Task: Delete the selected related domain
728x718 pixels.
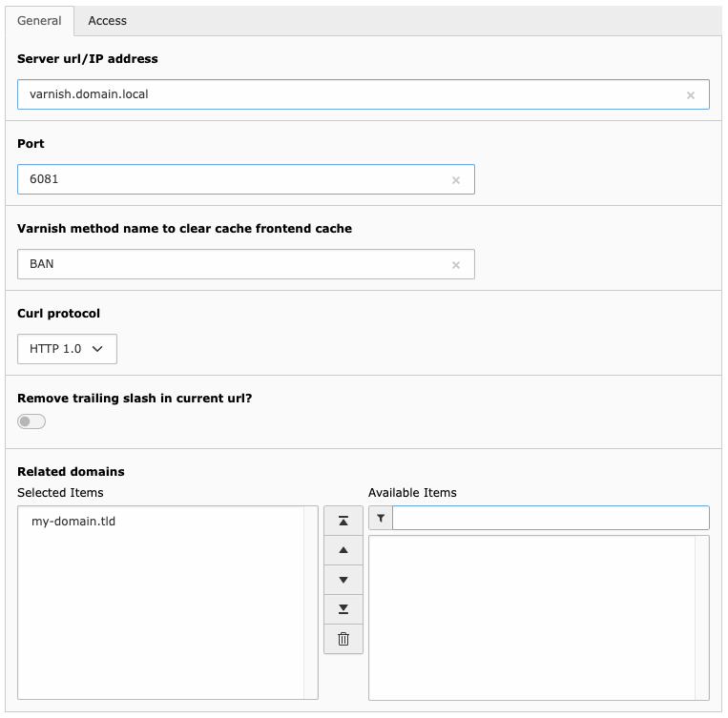Action: click(x=343, y=639)
